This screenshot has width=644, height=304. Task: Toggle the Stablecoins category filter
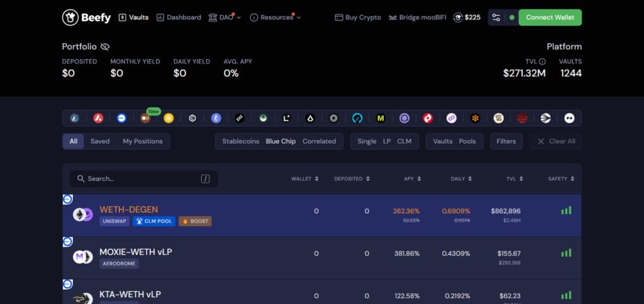[241, 141]
